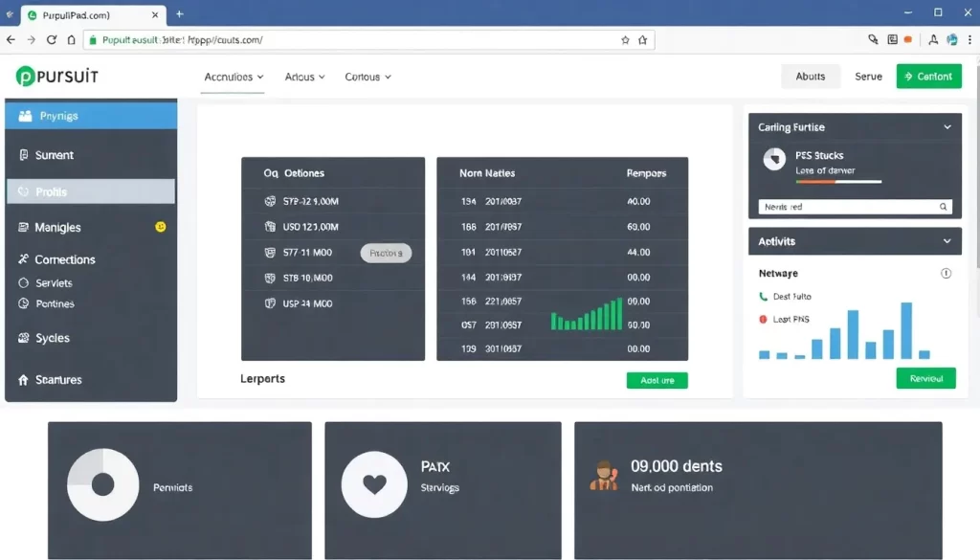The height and width of the screenshot is (560, 980).
Task: Click the Starvlogs heart icon
Action: (374, 485)
